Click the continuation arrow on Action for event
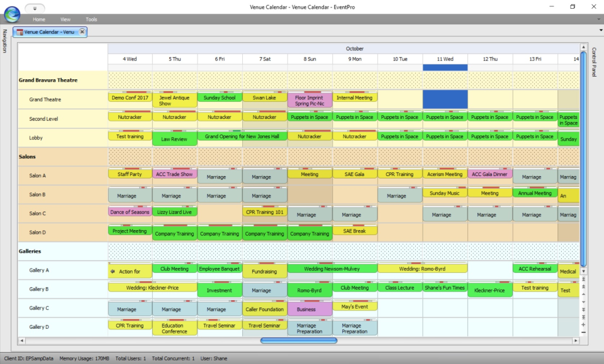 coord(113,271)
